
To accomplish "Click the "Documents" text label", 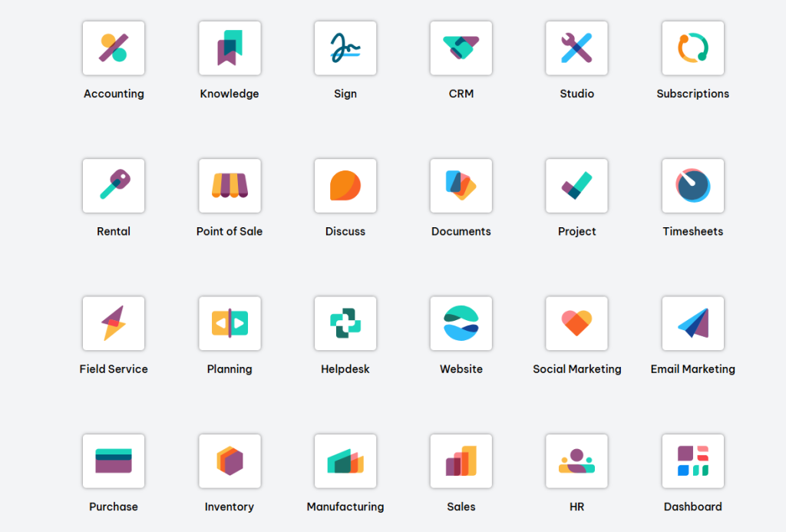I will 461,231.
